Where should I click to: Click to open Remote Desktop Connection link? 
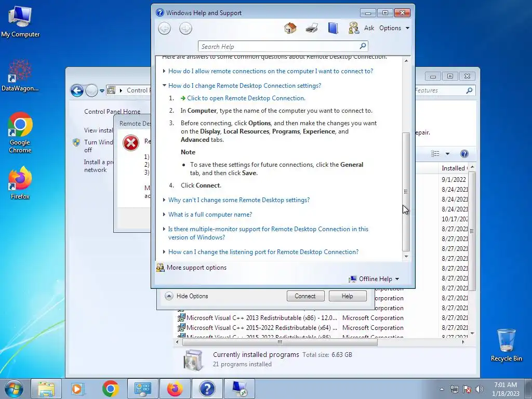(x=246, y=98)
